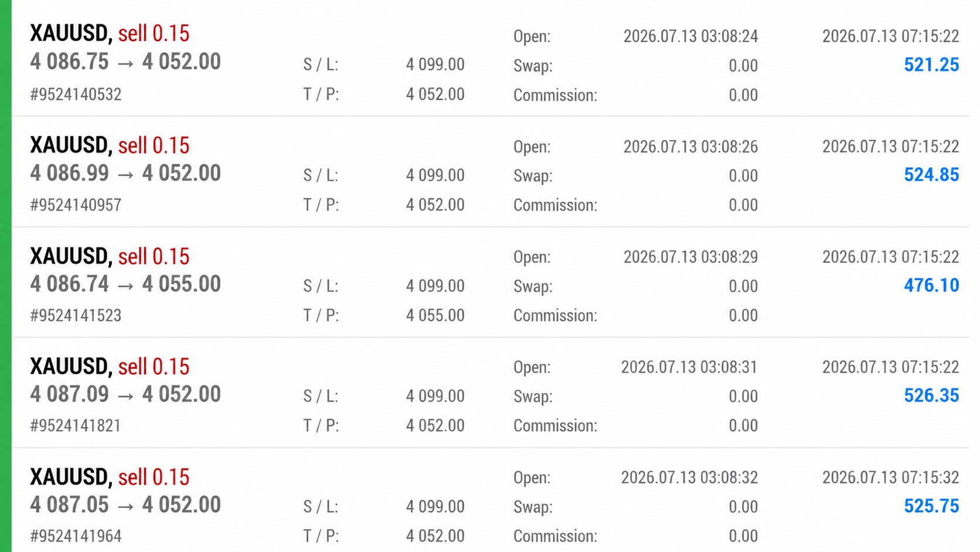The image size is (980, 552).
Task: Click the 525.75 profit value
Action: tap(931, 506)
